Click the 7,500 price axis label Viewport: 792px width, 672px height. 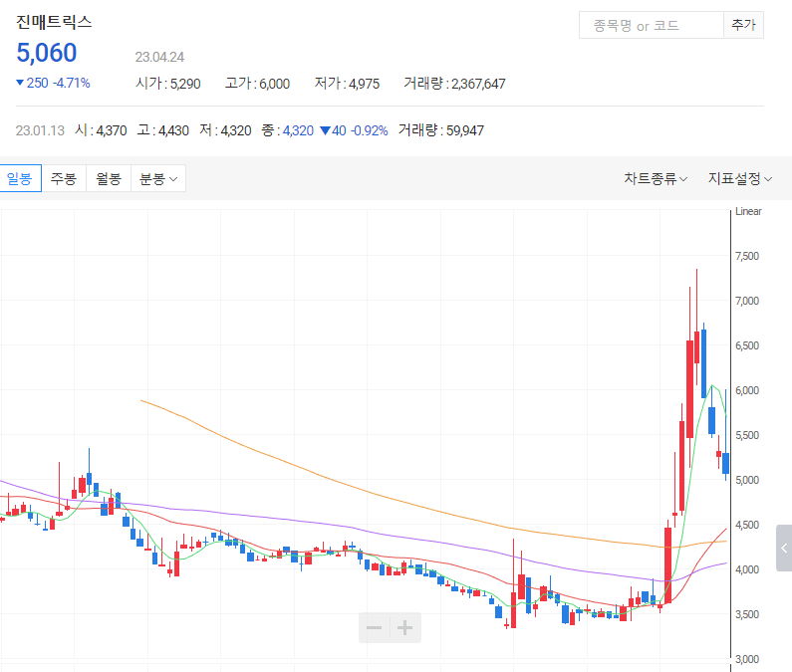point(747,256)
